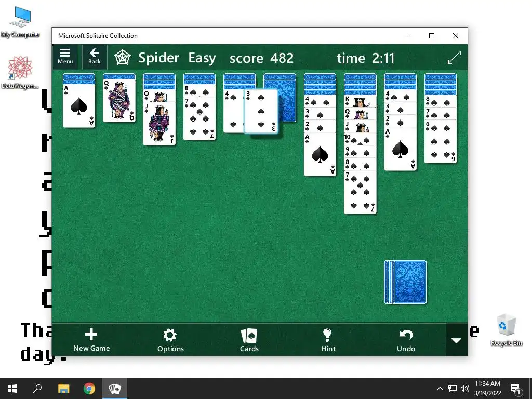Go Back with the arrow button
Viewport: 532px width, 399px height.
click(95, 57)
